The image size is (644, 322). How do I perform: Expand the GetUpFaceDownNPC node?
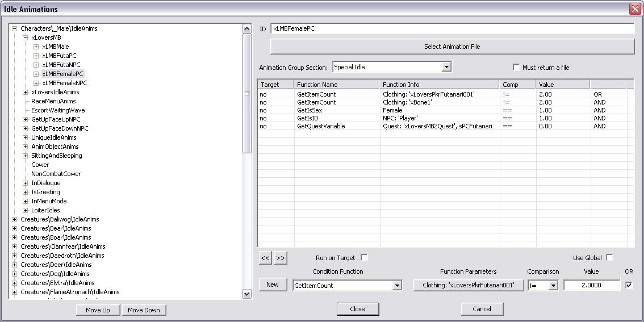26,128
